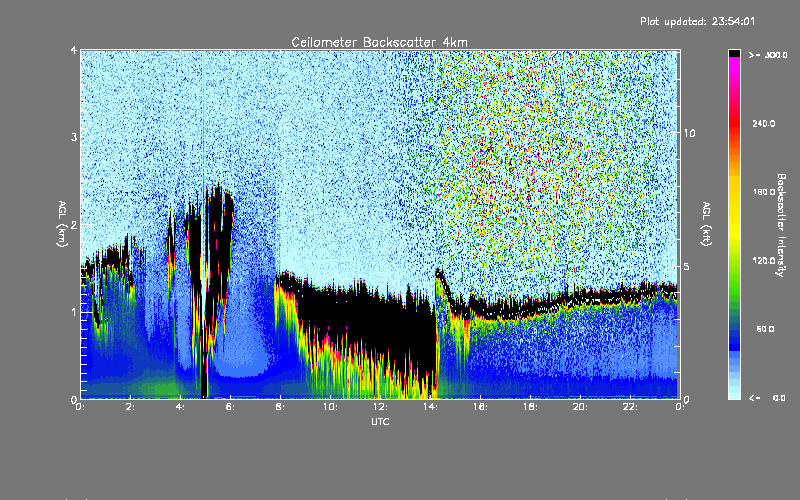Select the 'Ceilometer Backscatter 4km' plot title
This screenshot has height=500, width=800.
tap(379, 42)
